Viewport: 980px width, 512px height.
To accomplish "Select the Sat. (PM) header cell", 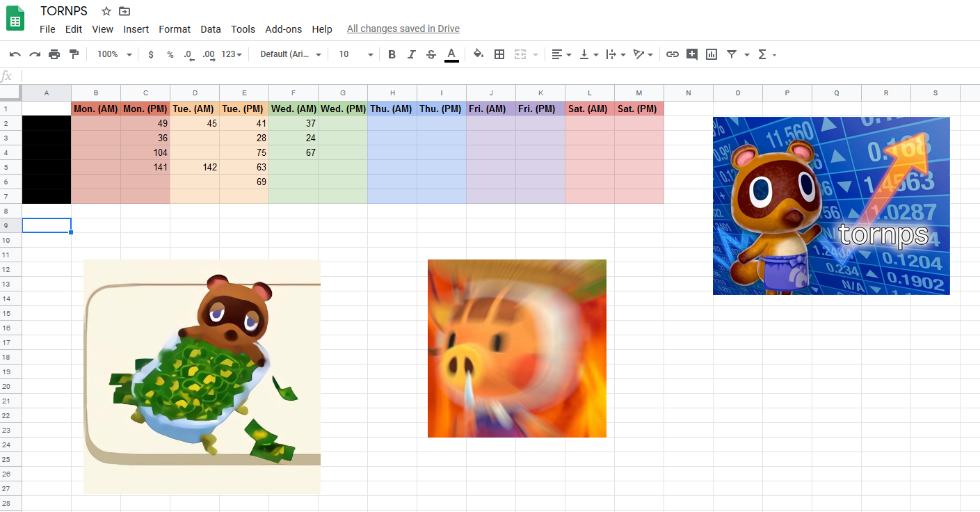I will pos(639,109).
